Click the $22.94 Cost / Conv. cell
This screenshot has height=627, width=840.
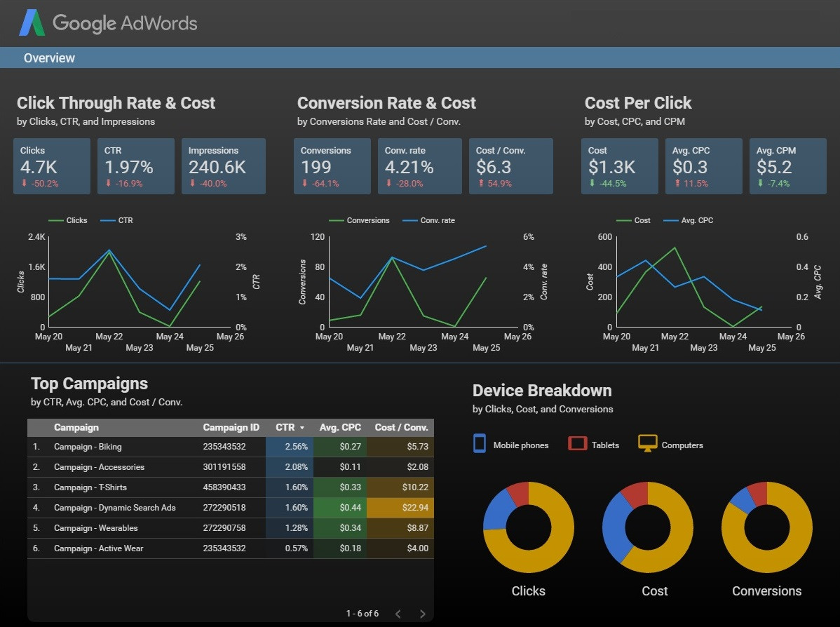coord(400,508)
